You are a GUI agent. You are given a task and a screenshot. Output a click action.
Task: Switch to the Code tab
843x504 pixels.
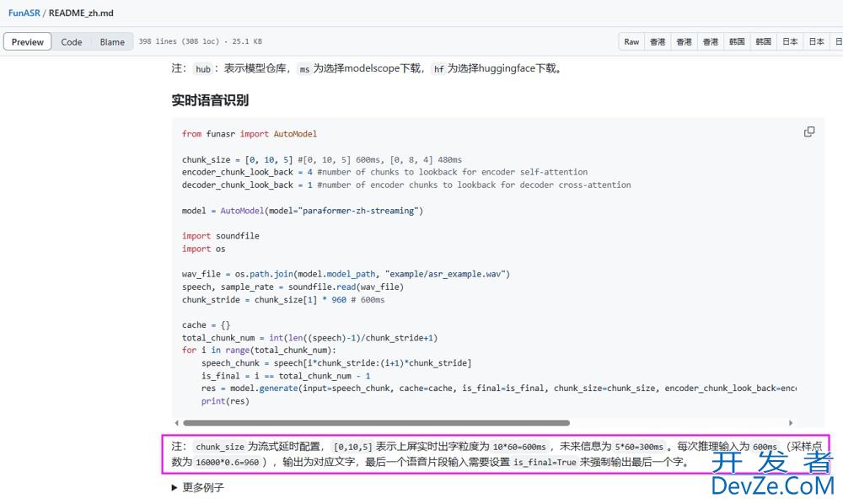pos(72,42)
